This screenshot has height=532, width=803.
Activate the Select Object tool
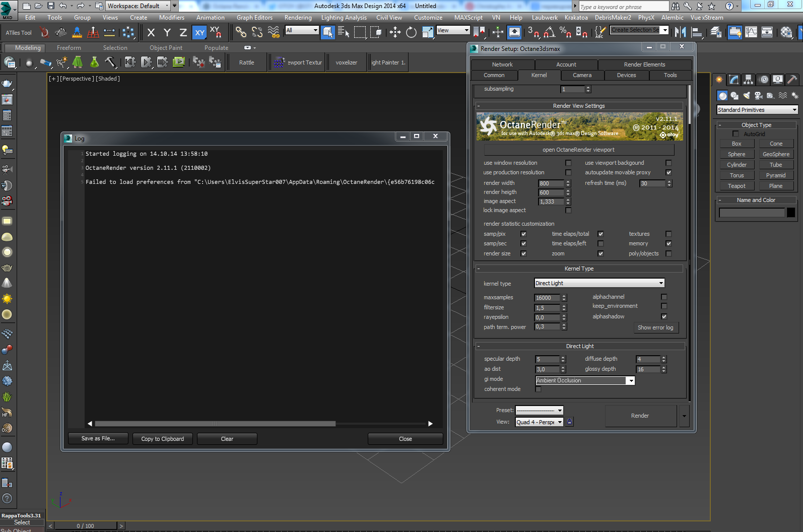point(328,33)
